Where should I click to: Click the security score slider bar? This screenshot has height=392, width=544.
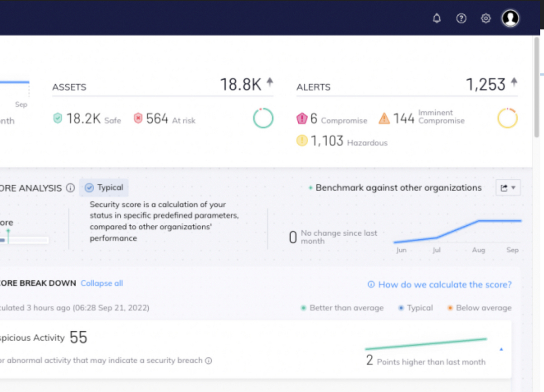click(24, 240)
